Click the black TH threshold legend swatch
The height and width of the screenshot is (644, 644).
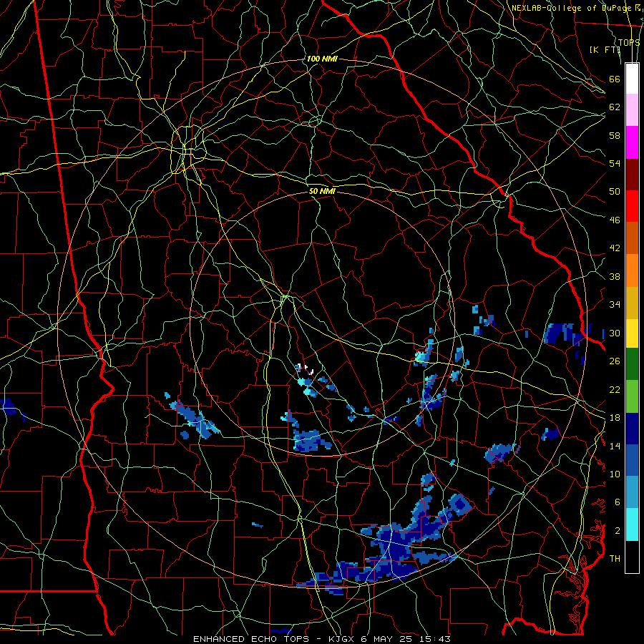(632, 557)
